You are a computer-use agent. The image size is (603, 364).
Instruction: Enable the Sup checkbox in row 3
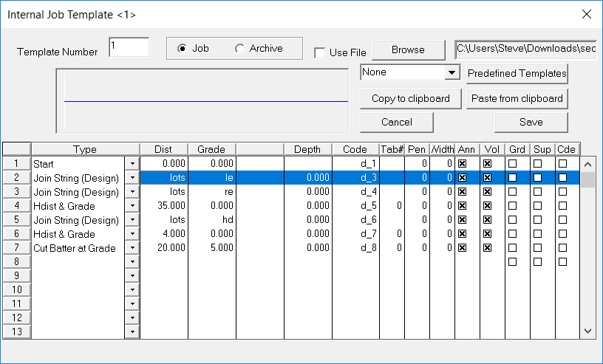click(538, 191)
